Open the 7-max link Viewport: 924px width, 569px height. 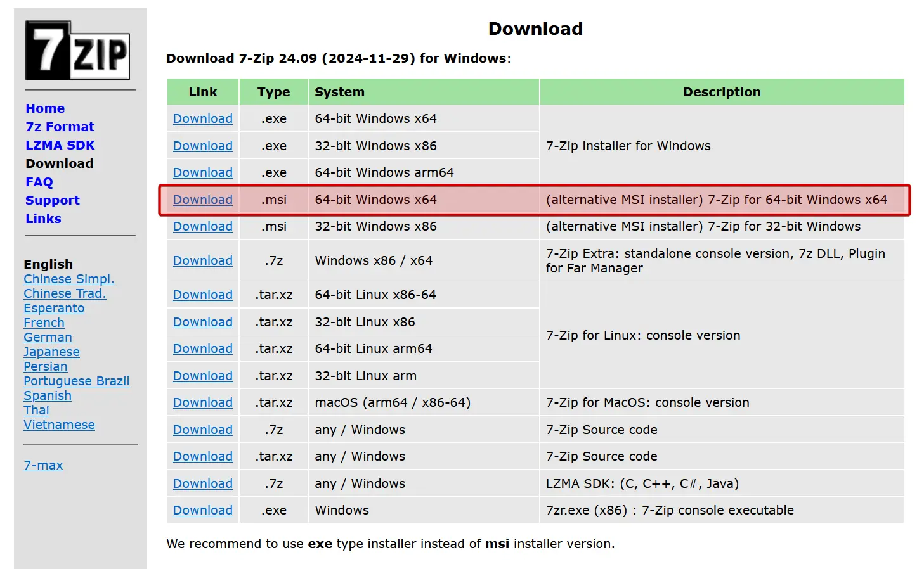43,465
